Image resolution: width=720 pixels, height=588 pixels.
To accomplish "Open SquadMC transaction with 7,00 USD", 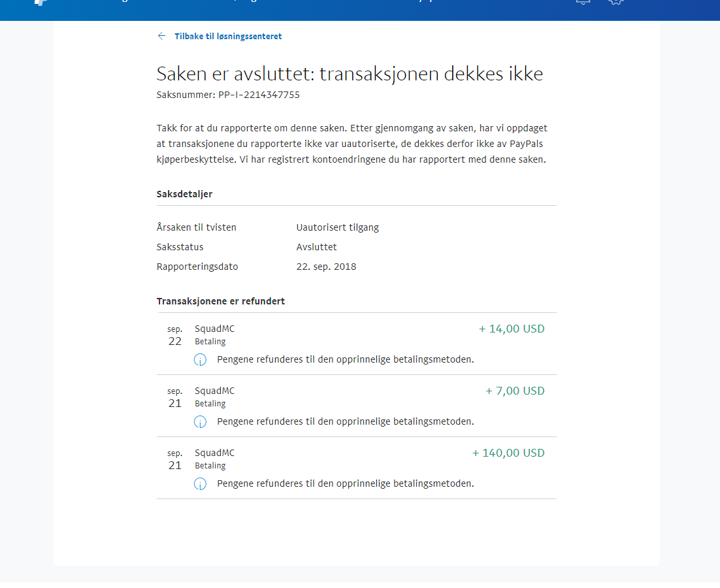I will (x=356, y=406).
